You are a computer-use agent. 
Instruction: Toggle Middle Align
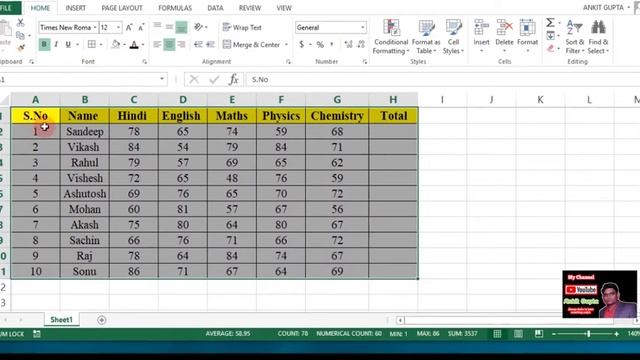click(x=169, y=27)
